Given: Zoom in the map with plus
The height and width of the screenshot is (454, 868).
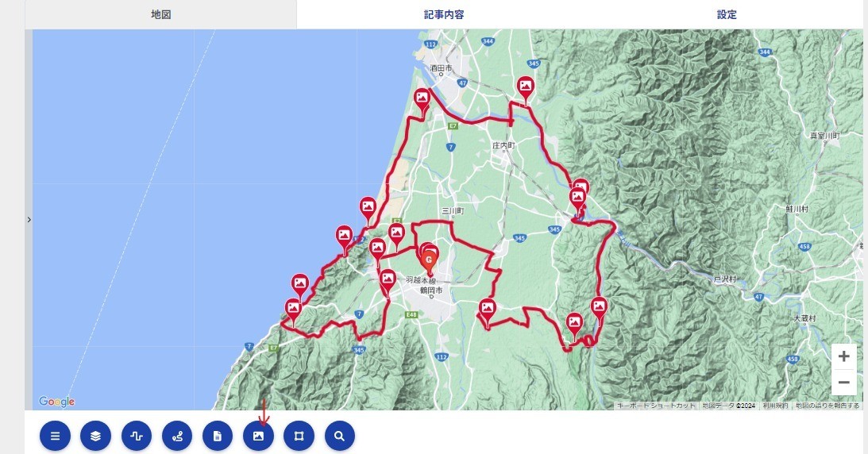Looking at the screenshot, I should coord(843,356).
